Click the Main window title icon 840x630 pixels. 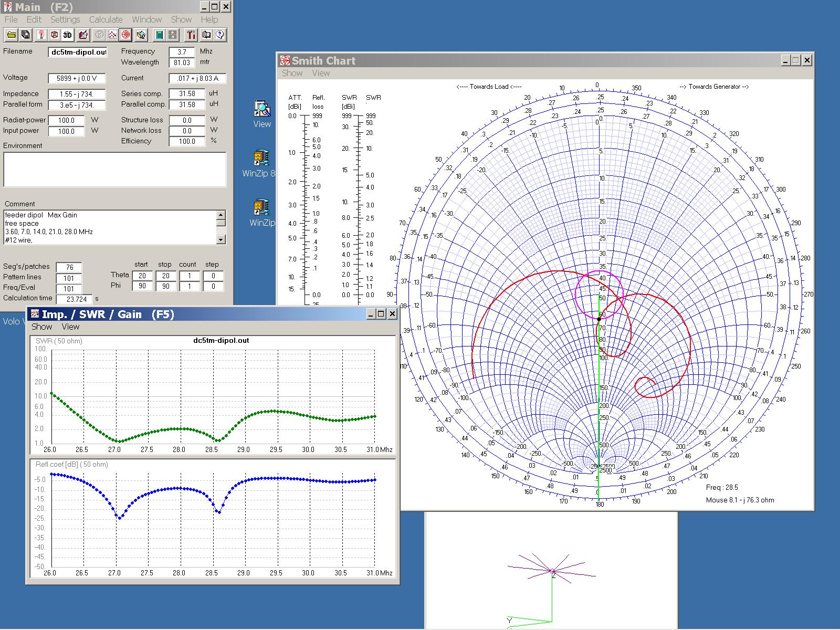(x=7, y=7)
